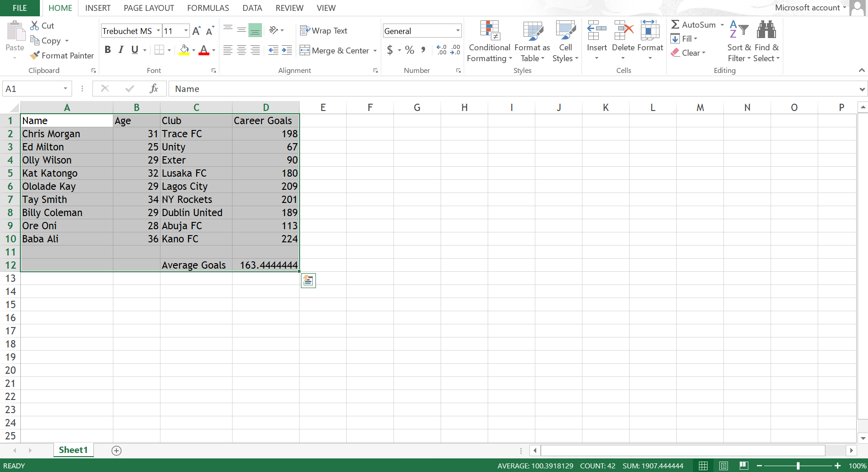Click the Sort & Filter icon
The width and height of the screenshot is (868, 472).
739,30
